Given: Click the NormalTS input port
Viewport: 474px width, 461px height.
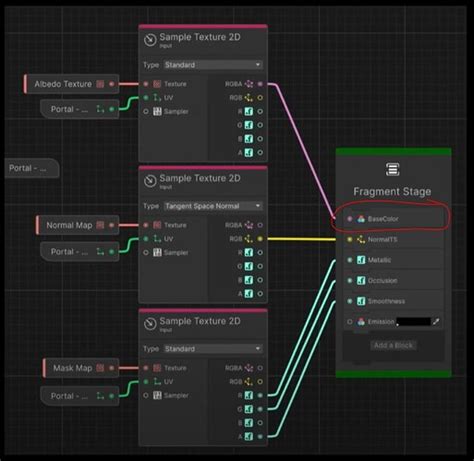Looking at the screenshot, I should 349,239.
